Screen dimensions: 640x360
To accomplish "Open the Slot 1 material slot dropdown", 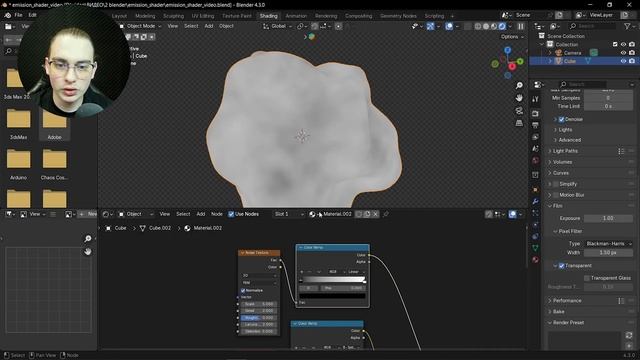I will [289, 214].
